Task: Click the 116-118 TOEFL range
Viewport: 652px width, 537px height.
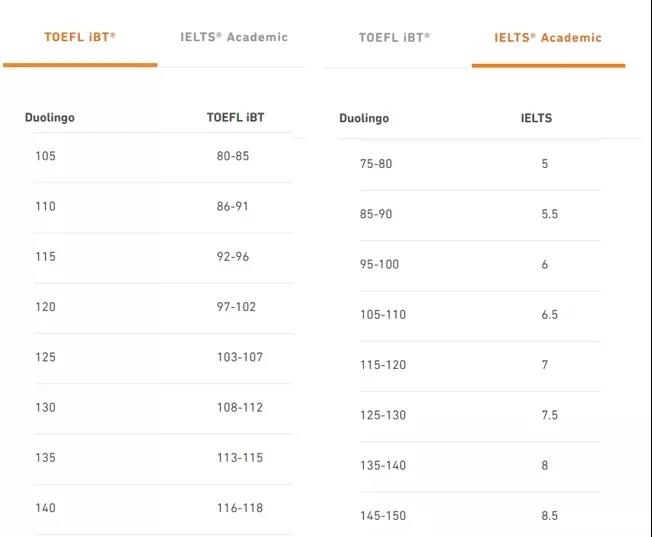Action: (239, 508)
